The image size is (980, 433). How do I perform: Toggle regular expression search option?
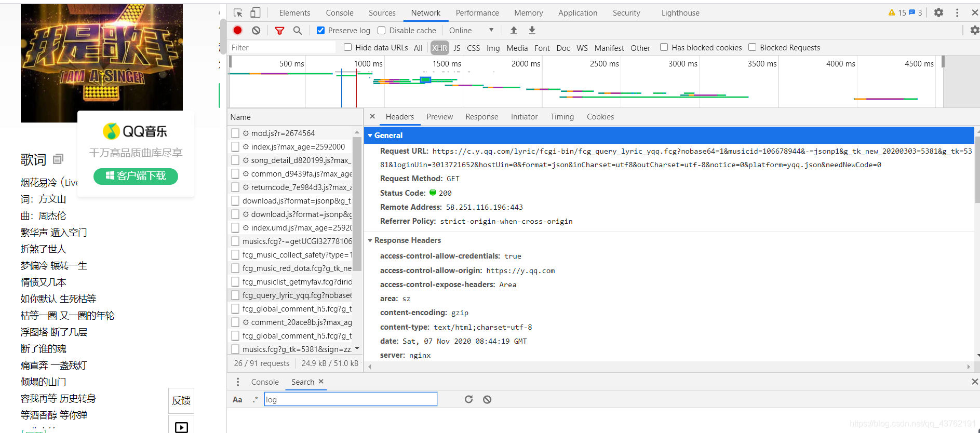pos(256,399)
